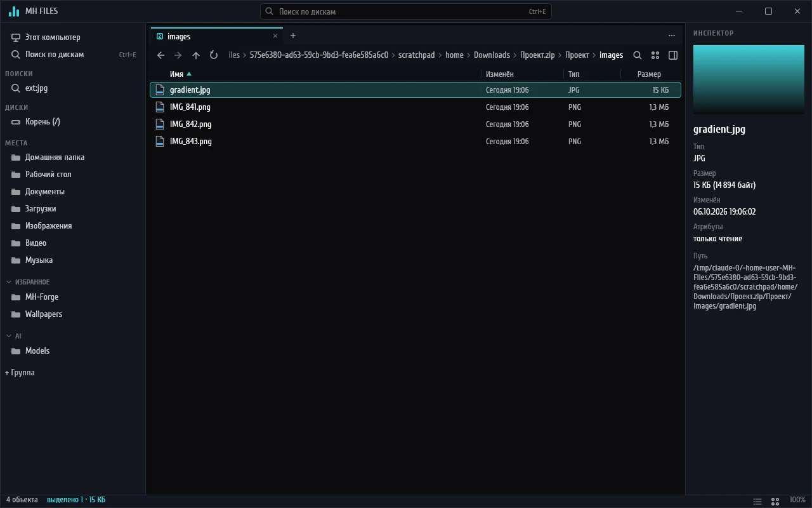Select list view in status bar
This screenshot has height=508, width=812.
pos(757,502)
